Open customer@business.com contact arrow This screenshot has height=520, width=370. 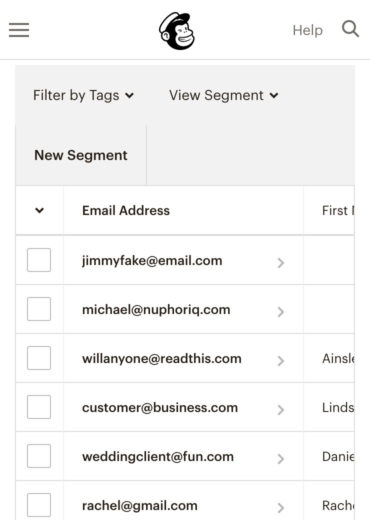point(281,410)
